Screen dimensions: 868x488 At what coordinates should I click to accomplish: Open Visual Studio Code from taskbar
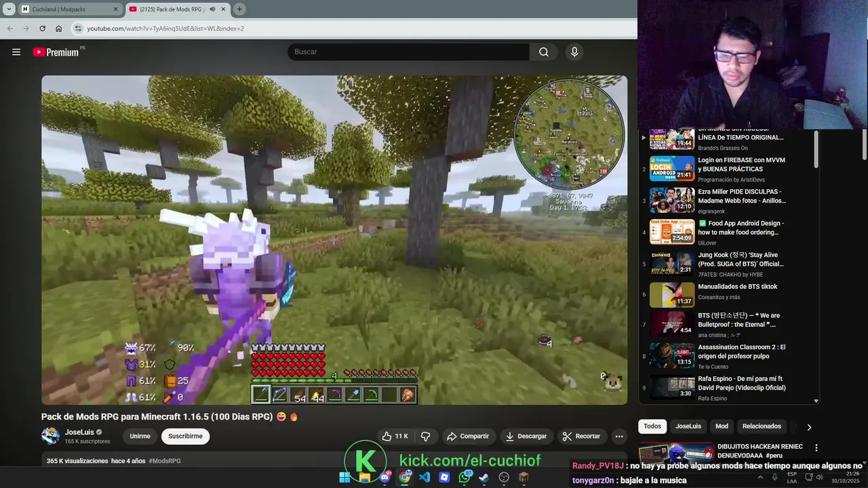point(425,477)
